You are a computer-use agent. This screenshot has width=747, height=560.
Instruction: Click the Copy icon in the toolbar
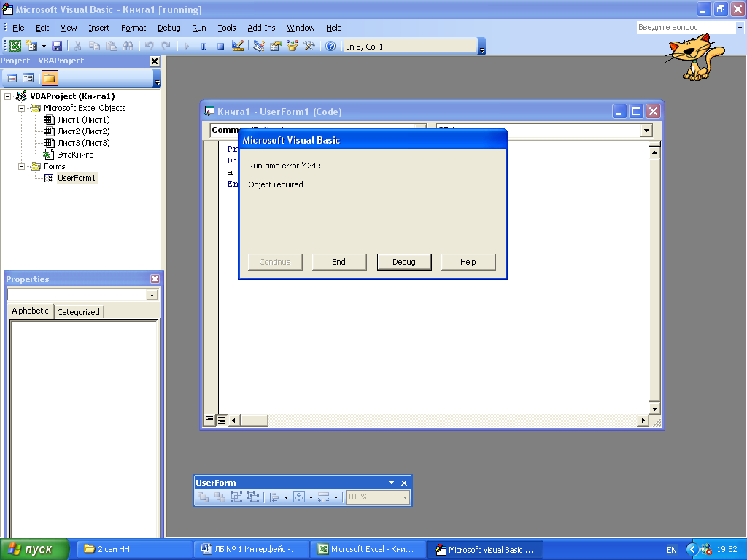(x=94, y=46)
